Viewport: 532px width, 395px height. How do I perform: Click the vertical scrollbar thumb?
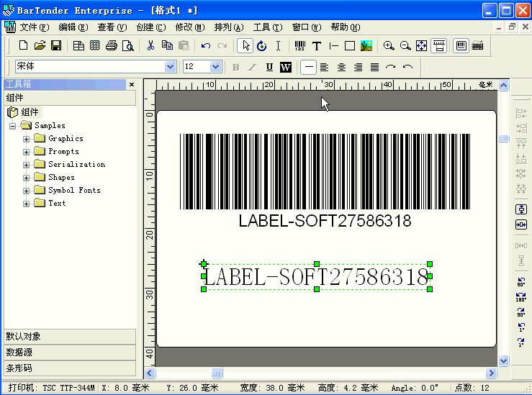point(503,138)
